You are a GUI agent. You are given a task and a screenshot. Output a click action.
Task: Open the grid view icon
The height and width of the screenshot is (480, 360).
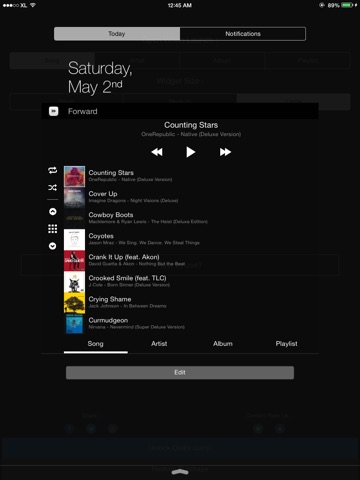point(53,229)
